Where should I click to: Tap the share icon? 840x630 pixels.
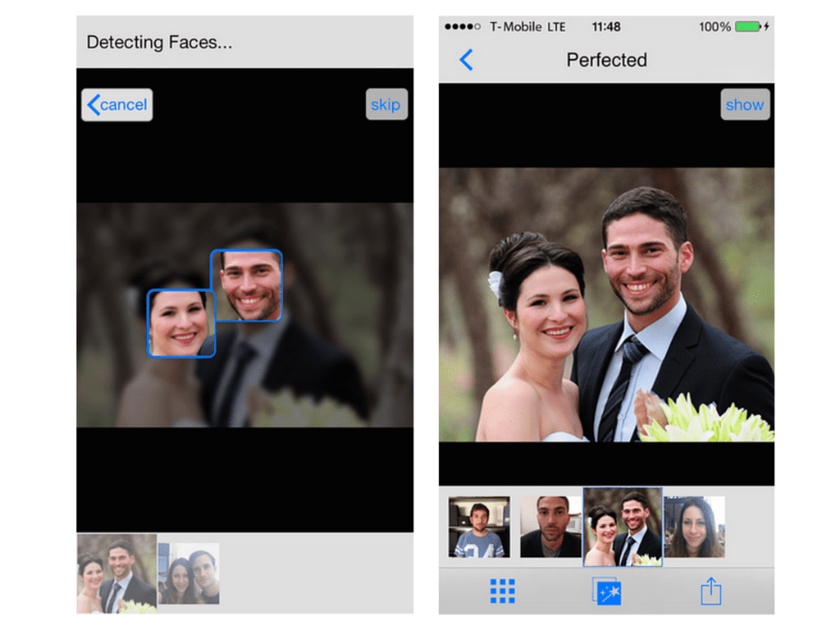click(x=710, y=591)
